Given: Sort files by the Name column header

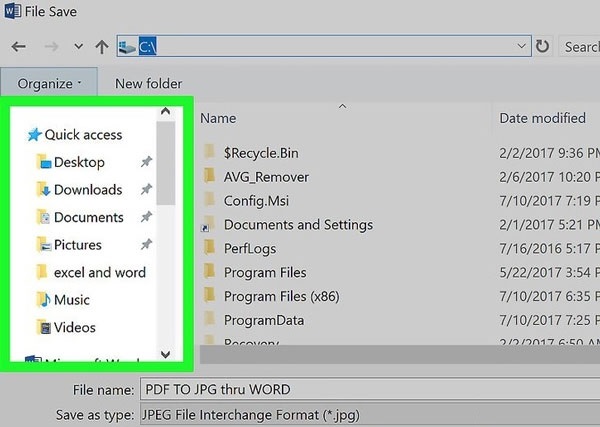Looking at the screenshot, I should click(218, 118).
